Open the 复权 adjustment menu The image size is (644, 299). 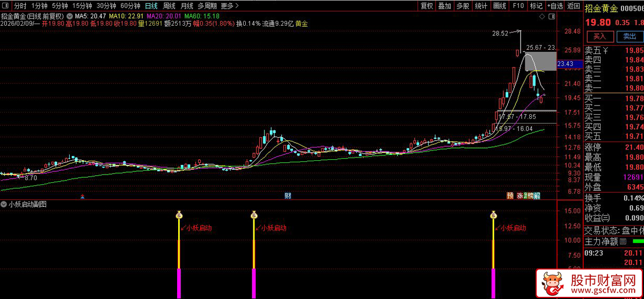[x=427, y=6]
